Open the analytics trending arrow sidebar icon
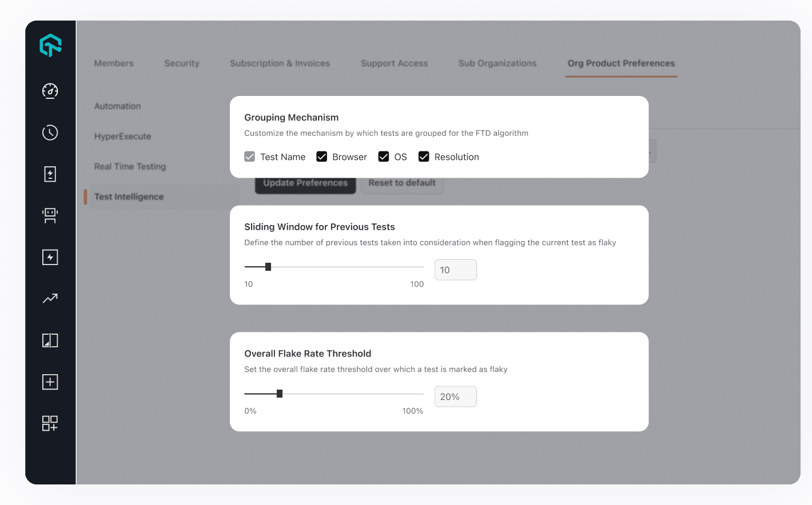812x505 pixels. (50, 298)
